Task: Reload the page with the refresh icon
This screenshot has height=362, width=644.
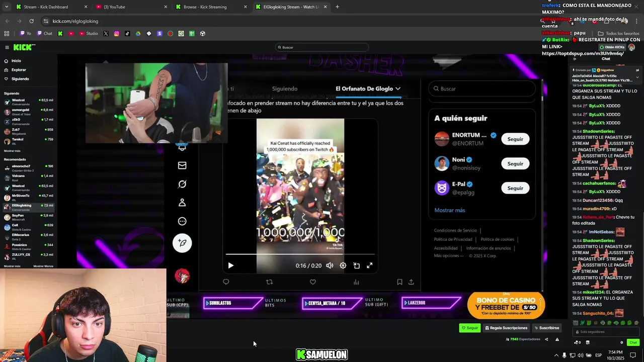Action: pos(31,21)
